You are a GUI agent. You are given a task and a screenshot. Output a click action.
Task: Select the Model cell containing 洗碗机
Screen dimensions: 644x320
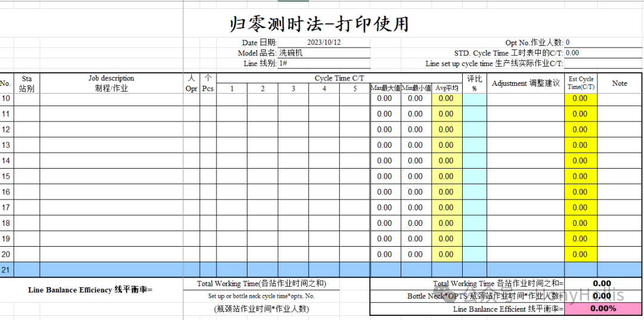click(324, 53)
